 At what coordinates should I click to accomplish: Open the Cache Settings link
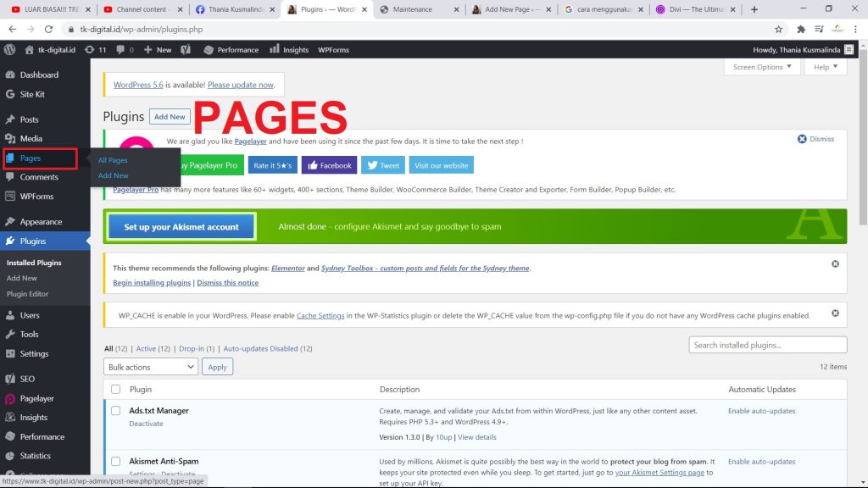(320, 315)
